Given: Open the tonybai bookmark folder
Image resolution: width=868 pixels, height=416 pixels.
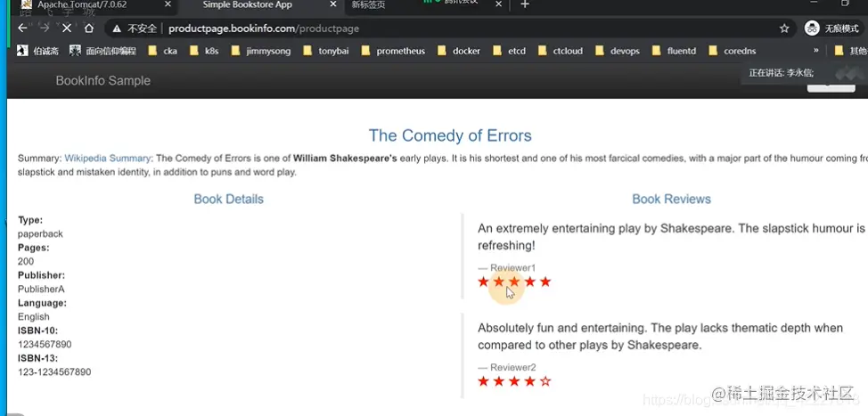Looking at the screenshot, I should click(x=326, y=51).
